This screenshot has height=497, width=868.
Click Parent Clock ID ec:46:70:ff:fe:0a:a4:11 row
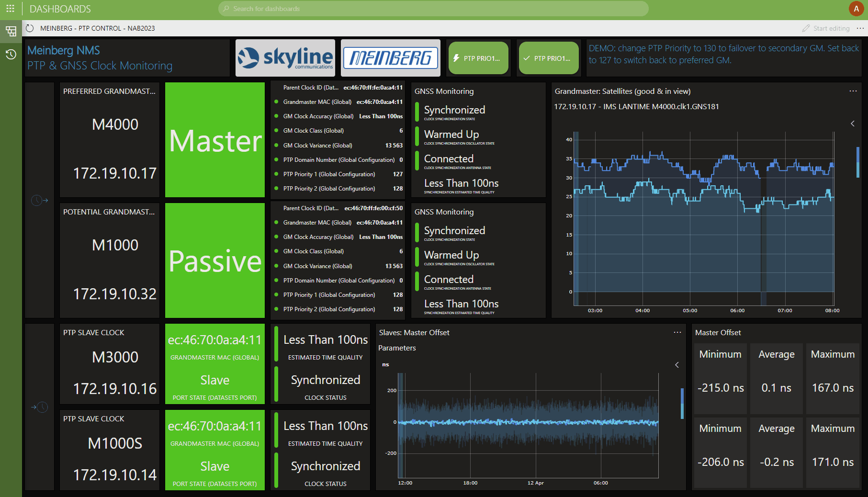pyautogui.click(x=338, y=88)
